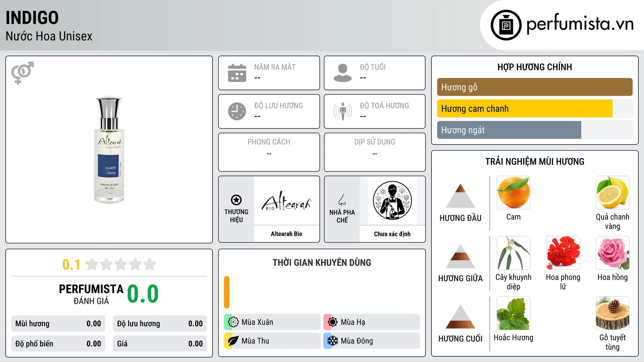The height and width of the screenshot is (362, 644).
Task: Open the Indigo perfume bottle image
Action: 109,149
